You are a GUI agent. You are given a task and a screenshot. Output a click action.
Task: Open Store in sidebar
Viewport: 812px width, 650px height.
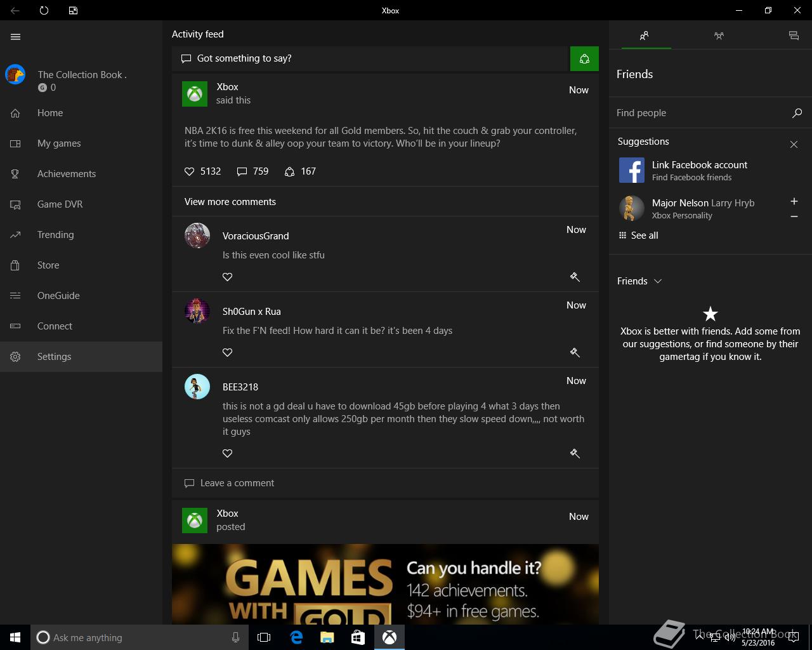(x=81, y=265)
